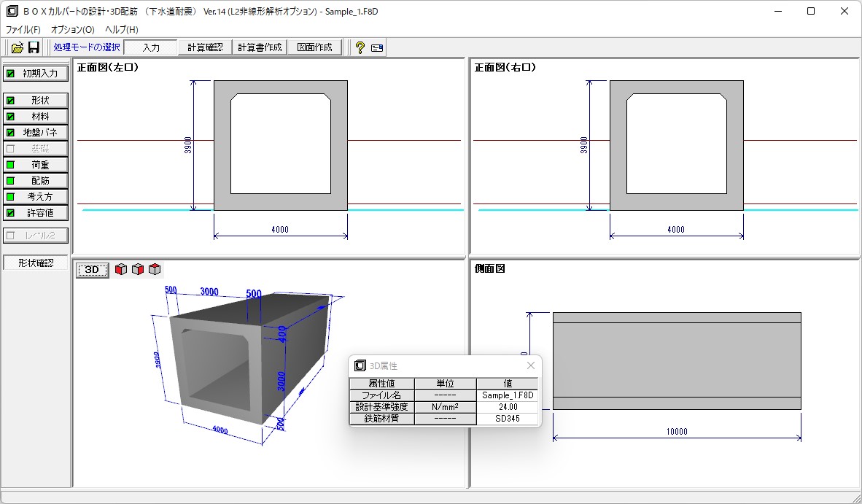Open the 形状 input step
Viewport: 862px width, 504px height.
[x=36, y=101]
